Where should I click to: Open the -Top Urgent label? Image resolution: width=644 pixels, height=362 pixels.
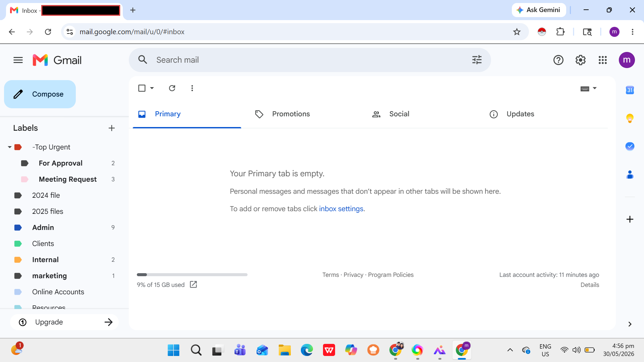51,147
